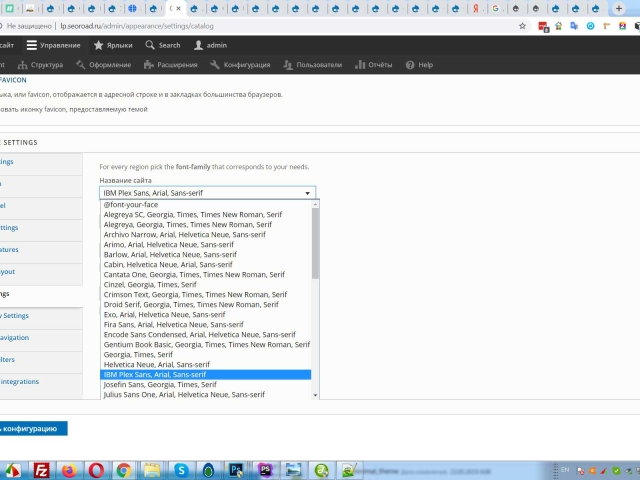Click the font list scrollbar's down arrow
This screenshot has height=480, width=640.
click(x=316, y=395)
